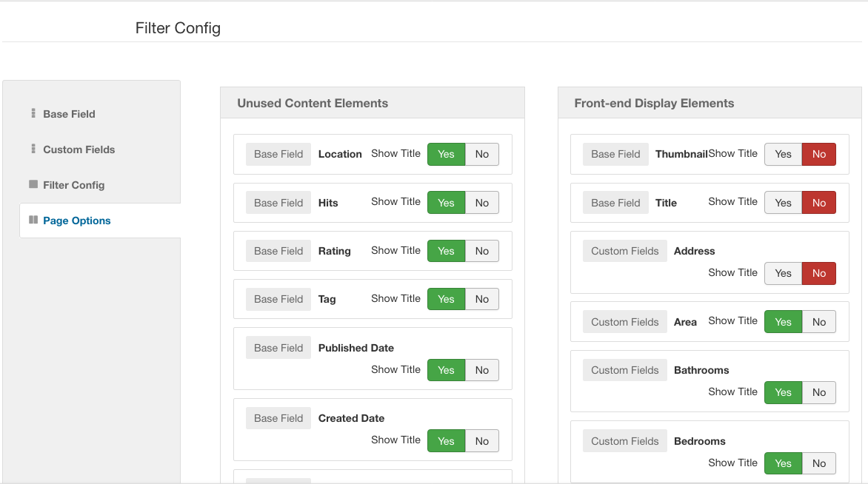868x484 pixels.
Task: Choose No for Bathrooms Show Title
Action: (x=818, y=392)
